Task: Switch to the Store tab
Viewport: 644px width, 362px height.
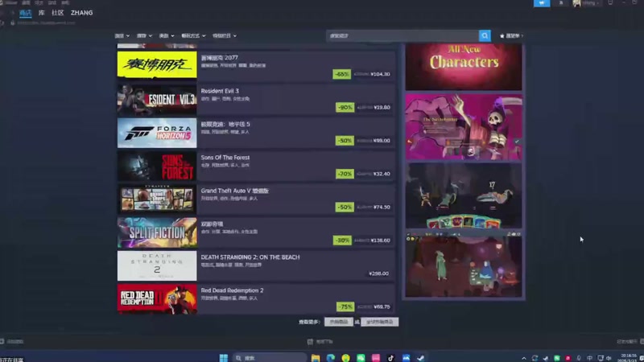Action: coord(26,13)
